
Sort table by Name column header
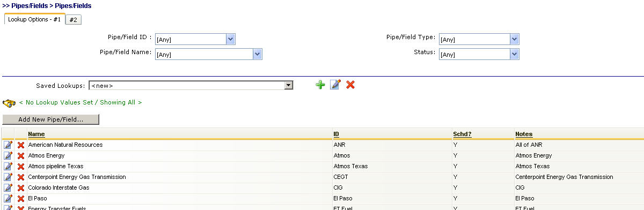[36, 134]
